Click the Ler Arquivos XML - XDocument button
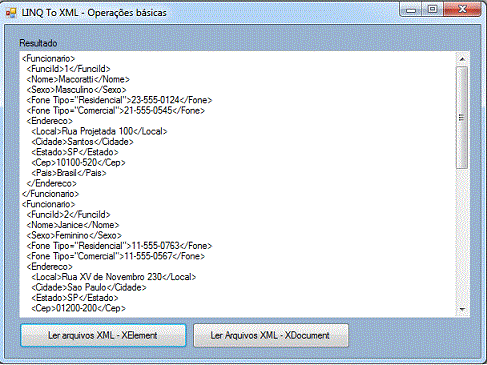 point(271,335)
